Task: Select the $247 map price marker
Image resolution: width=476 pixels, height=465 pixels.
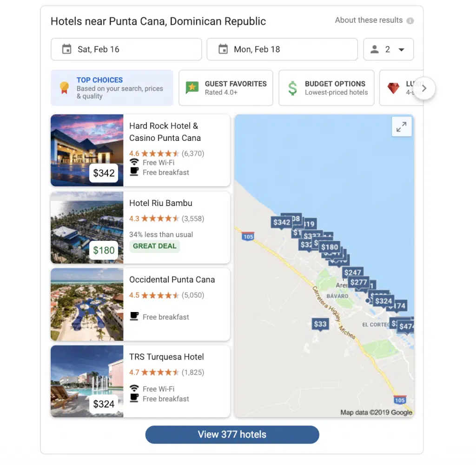Action: [352, 272]
